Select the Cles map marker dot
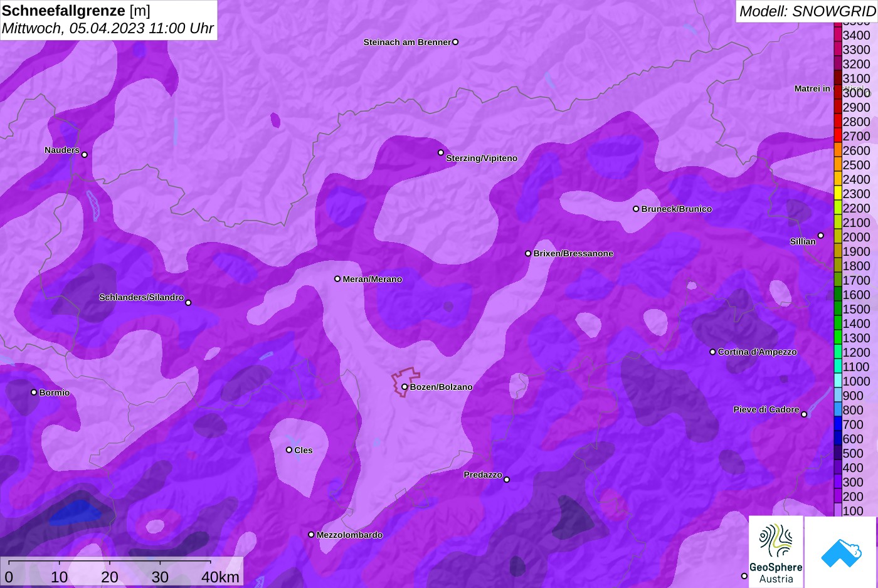This screenshot has width=878, height=588. click(x=289, y=449)
